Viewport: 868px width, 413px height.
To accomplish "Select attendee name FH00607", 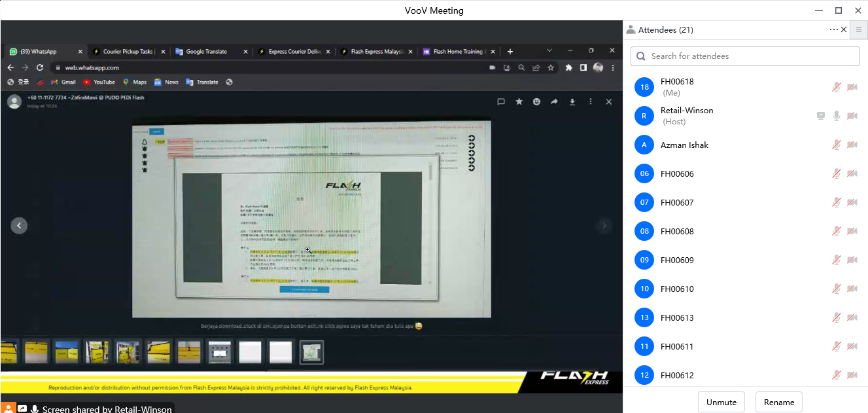I will (x=677, y=202).
